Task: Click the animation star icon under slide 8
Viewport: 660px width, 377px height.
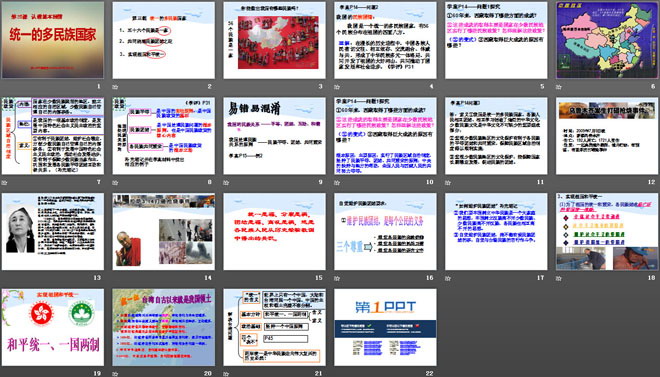Action: coord(115,183)
